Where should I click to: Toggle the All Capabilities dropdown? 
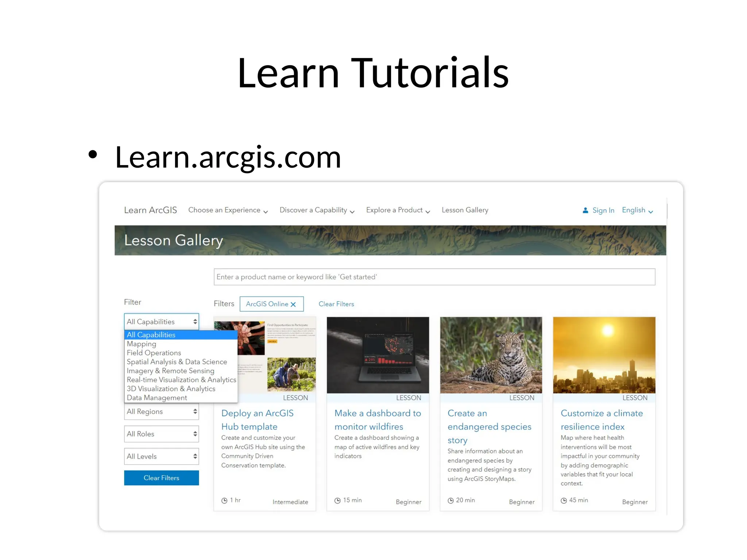(162, 322)
